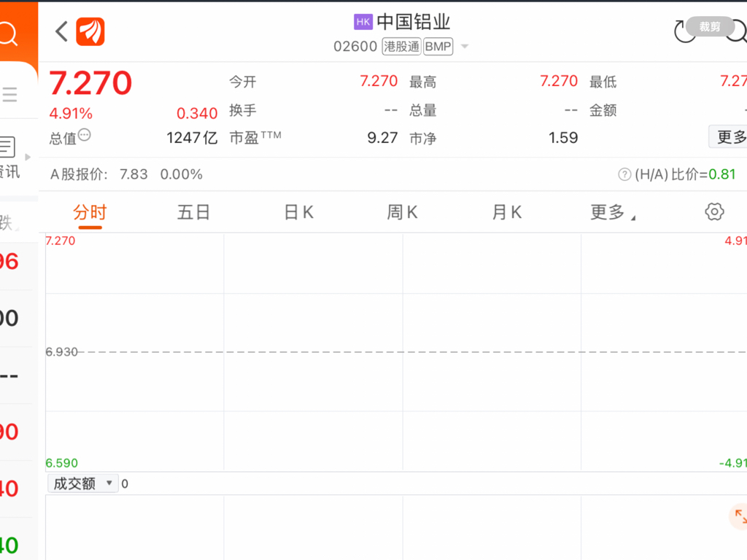Click the 资讯 label in the sidebar
The image size is (747, 560).
point(9,171)
